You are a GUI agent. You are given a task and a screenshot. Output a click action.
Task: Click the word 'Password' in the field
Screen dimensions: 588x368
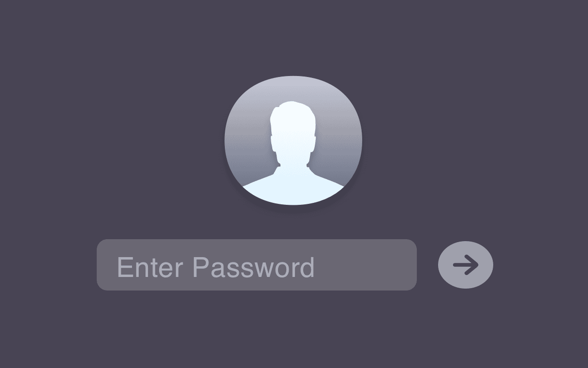coord(254,267)
